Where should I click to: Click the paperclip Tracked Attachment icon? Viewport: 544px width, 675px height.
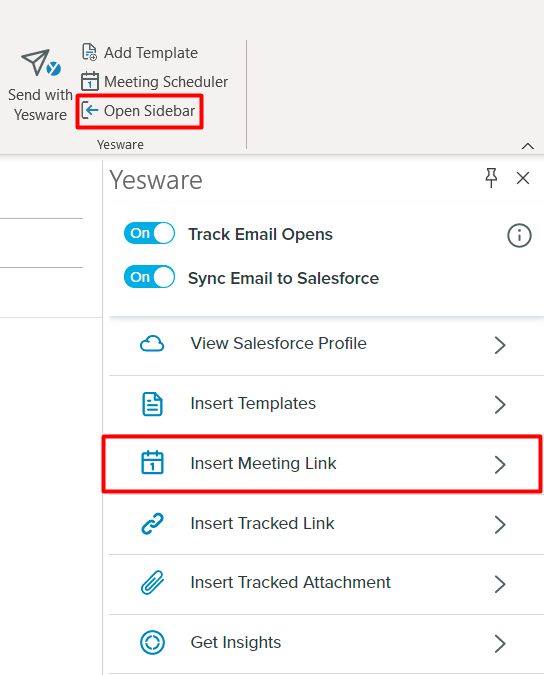pyautogui.click(x=152, y=582)
